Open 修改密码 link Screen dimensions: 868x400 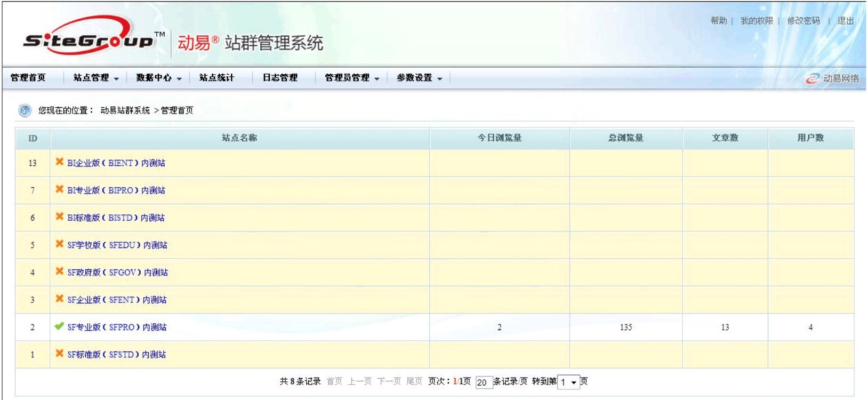coord(803,21)
